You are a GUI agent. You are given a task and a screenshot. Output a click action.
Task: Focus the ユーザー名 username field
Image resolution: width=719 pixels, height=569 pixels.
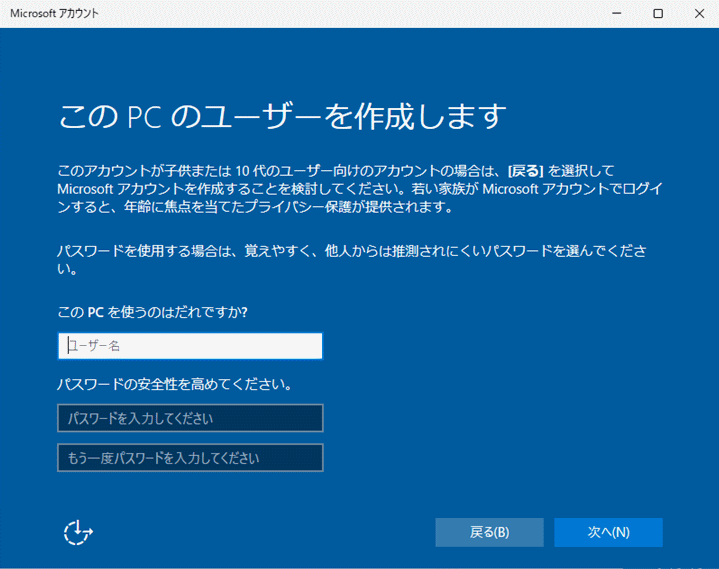pos(190,346)
